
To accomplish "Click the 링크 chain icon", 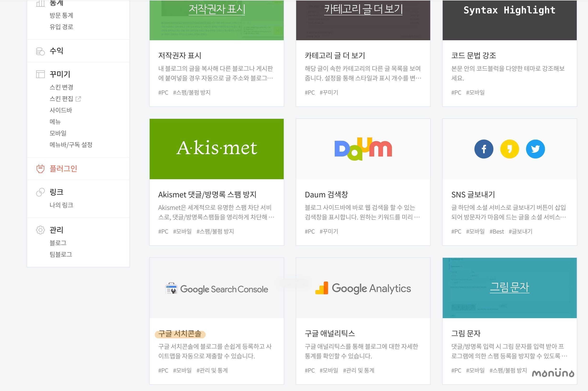I will pos(40,192).
